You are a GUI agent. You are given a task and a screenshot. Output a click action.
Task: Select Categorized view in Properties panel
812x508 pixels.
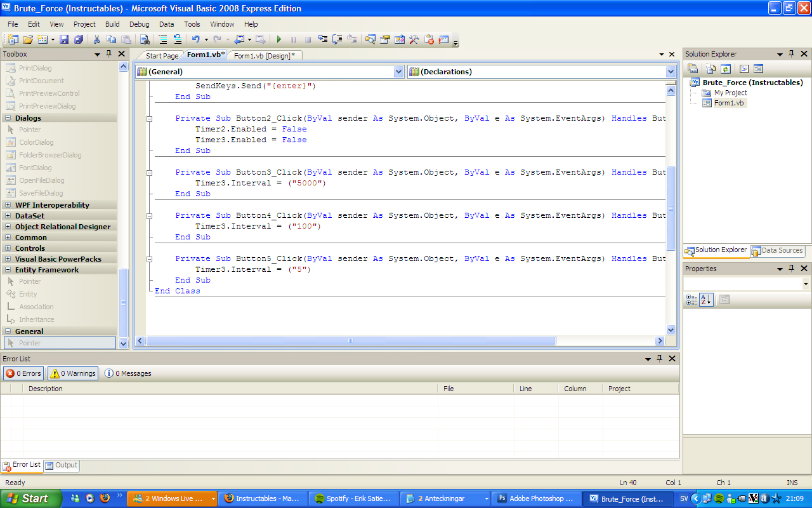tap(691, 300)
